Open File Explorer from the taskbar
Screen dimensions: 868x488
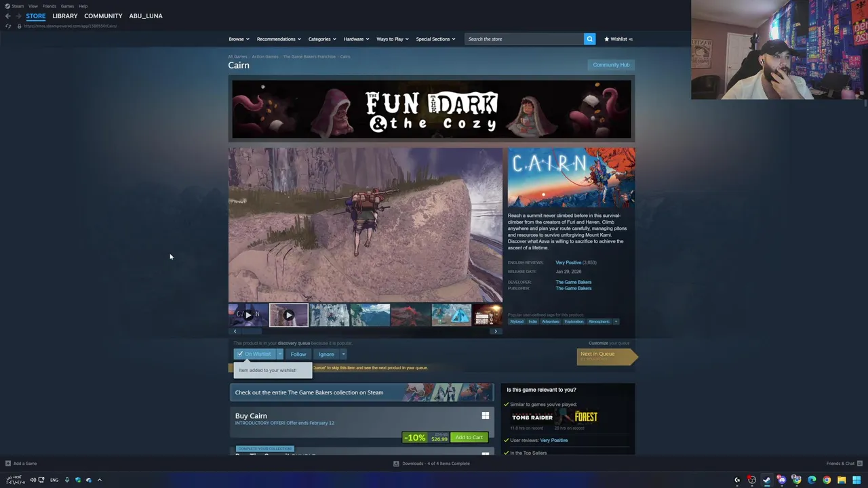tap(842, 480)
